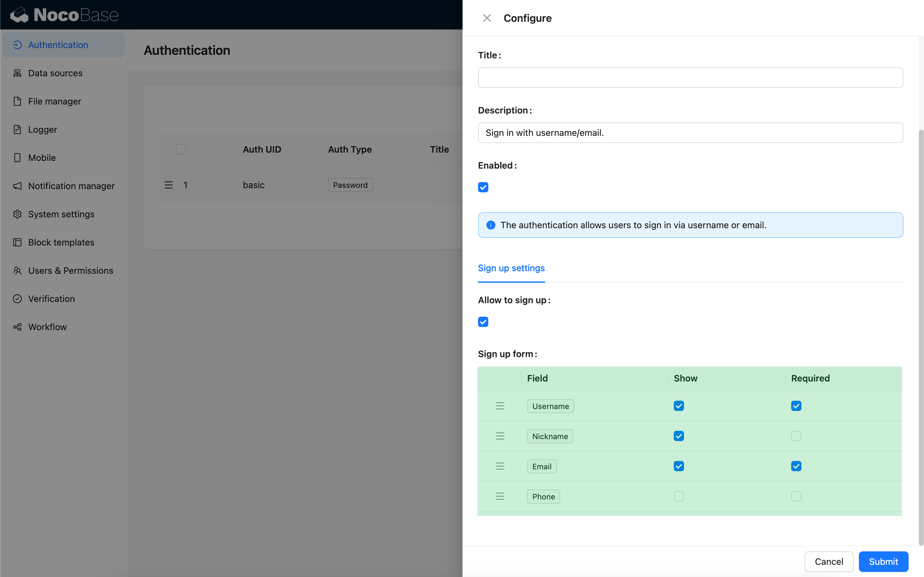This screenshot has height=577, width=924.
Task: Click the drag handle for Phone row
Action: pos(500,497)
